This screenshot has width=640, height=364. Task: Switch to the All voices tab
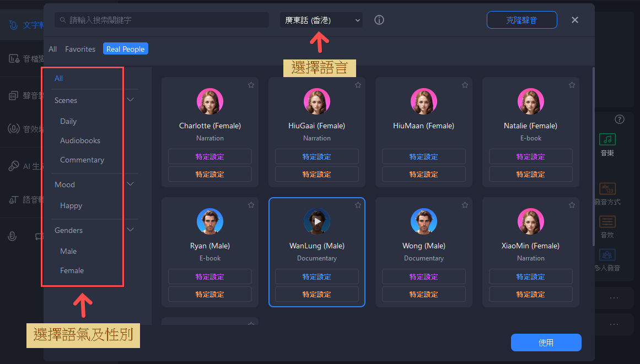[x=52, y=49]
